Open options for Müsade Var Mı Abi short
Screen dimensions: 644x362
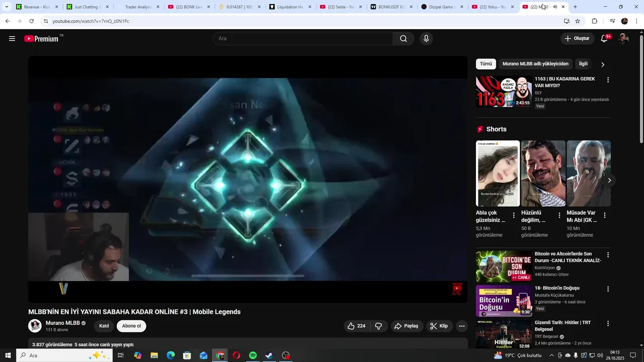[604, 215]
